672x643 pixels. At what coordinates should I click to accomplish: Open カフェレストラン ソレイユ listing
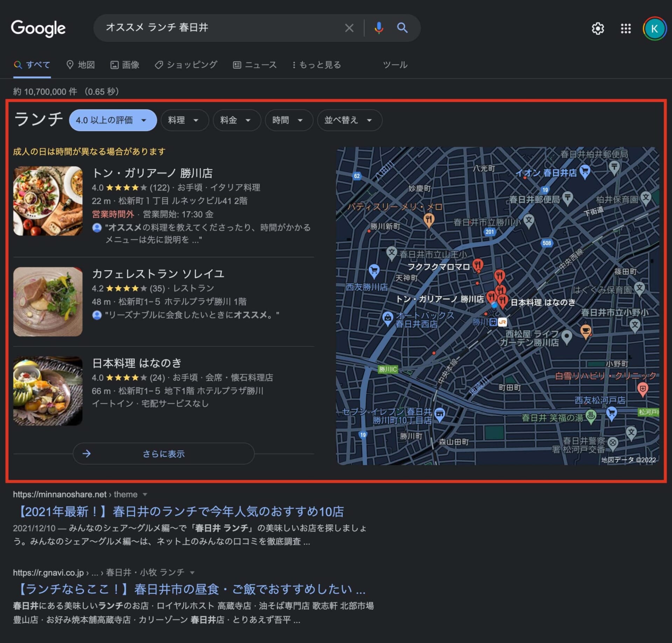[158, 274]
